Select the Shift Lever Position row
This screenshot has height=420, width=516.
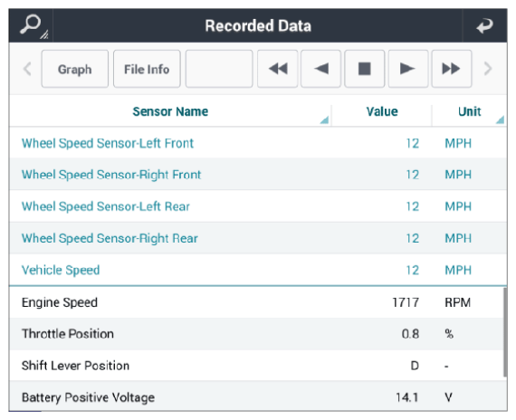tap(256, 366)
